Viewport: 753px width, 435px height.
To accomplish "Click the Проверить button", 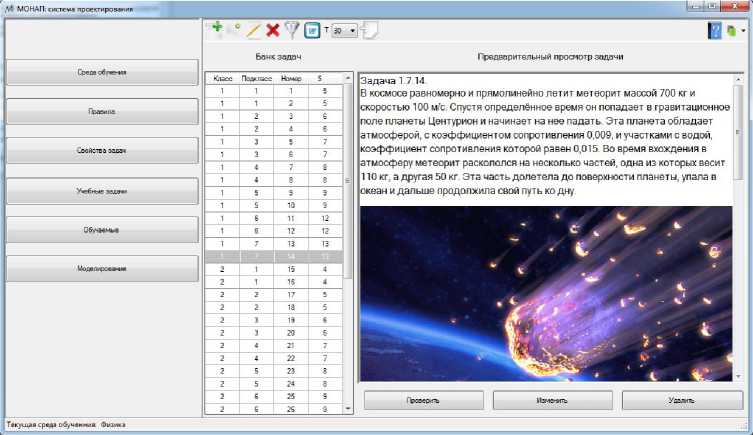I will 424,400.
